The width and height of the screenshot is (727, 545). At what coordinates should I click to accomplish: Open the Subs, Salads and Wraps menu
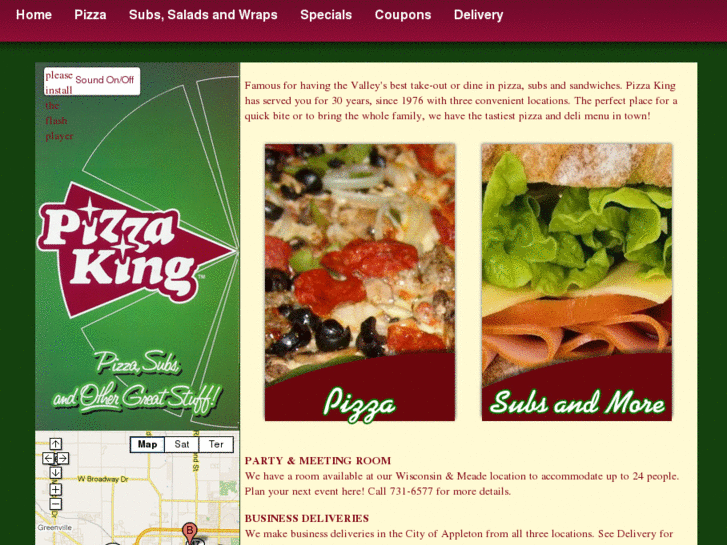[203, 15]
